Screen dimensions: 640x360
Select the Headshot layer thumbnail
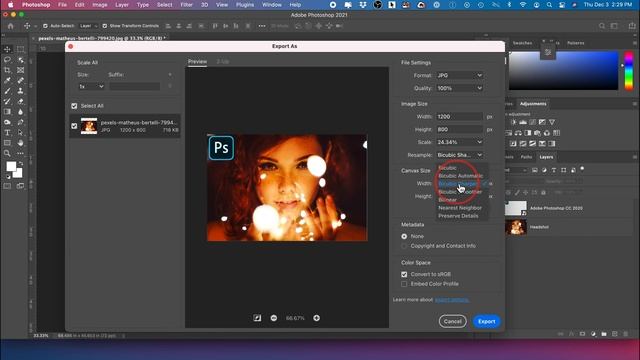pos(516,227)
